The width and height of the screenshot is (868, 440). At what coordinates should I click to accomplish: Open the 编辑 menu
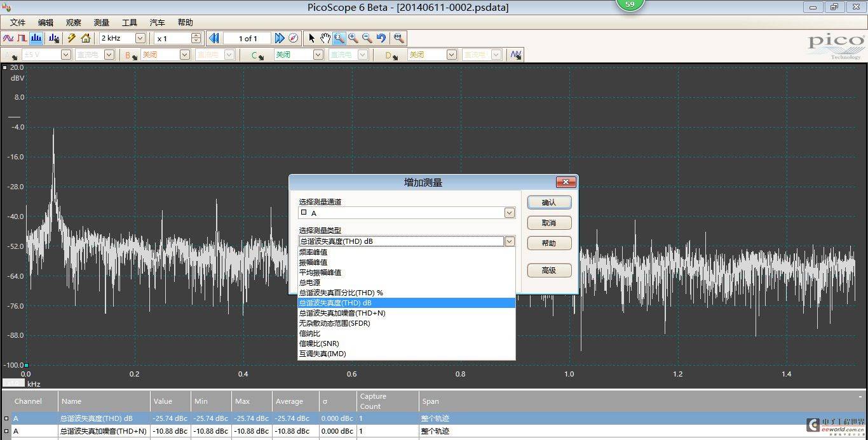[45, 22]
